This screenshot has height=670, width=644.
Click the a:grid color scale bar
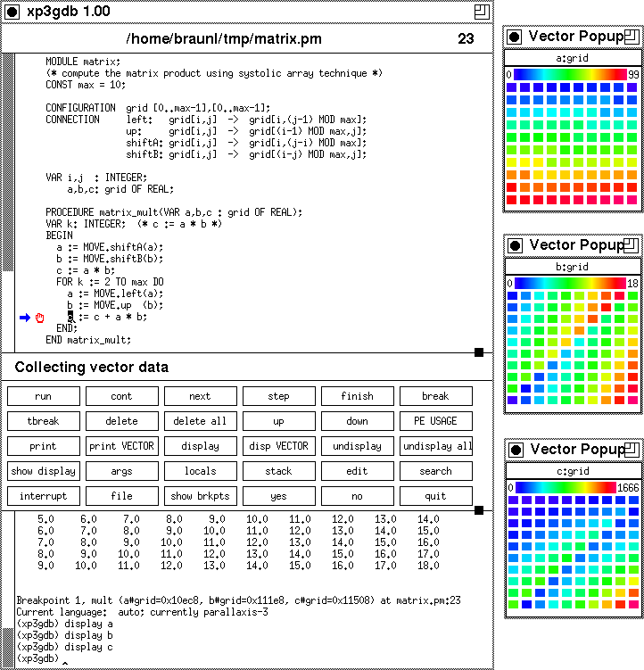pos(570,75)
